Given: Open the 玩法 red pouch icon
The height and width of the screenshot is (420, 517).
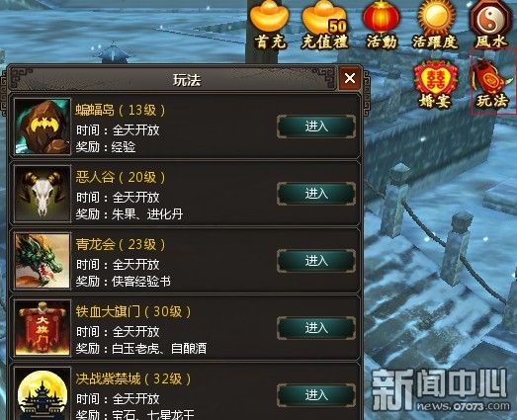Looking at the screenshot, I should [x=492, y=83].
